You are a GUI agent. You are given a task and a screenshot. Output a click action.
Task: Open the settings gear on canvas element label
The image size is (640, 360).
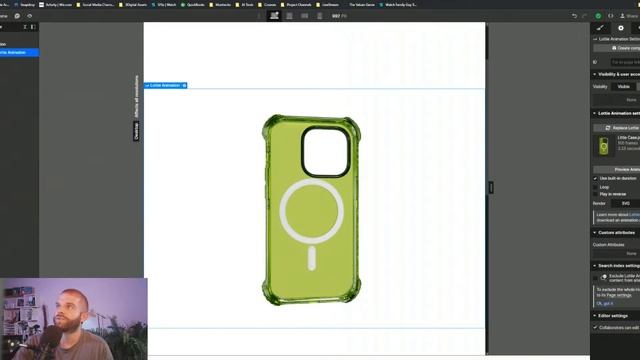click(x=184, y=85)
